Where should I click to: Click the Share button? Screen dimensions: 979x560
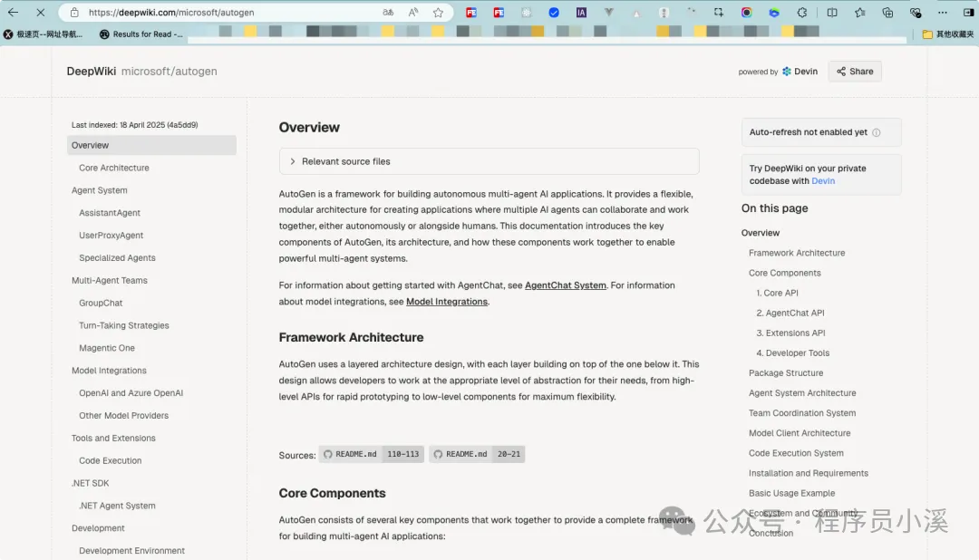(x=855, y=72)
